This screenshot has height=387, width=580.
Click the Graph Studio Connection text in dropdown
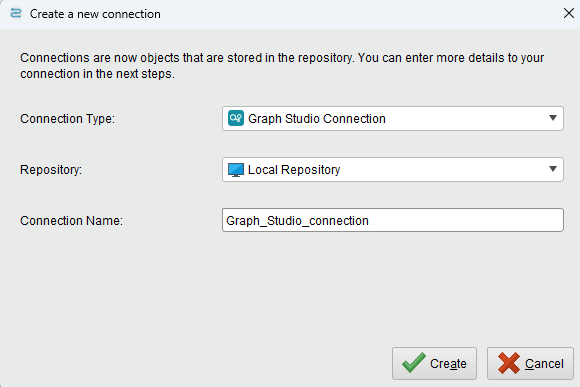point(317,119)
